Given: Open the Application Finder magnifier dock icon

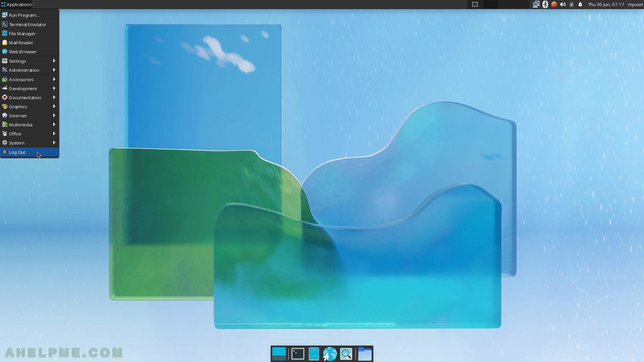Looking at the screenshot, I should coord(346,354).
